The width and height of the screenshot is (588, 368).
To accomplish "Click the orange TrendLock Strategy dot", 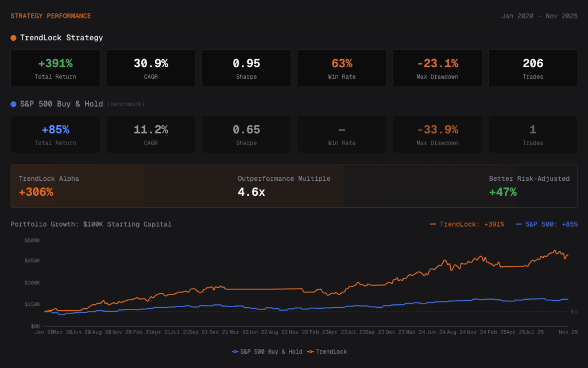I will point(13,38).
